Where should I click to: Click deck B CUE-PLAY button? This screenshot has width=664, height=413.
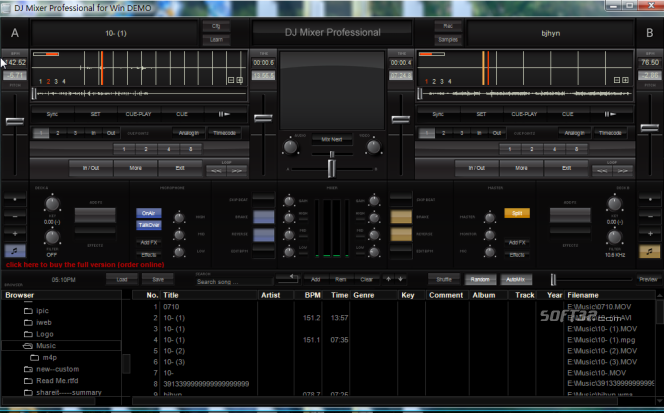(524, 114)
